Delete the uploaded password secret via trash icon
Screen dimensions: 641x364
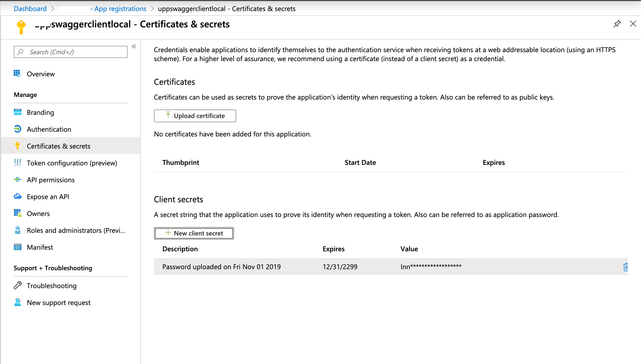[x=626, y=267]
